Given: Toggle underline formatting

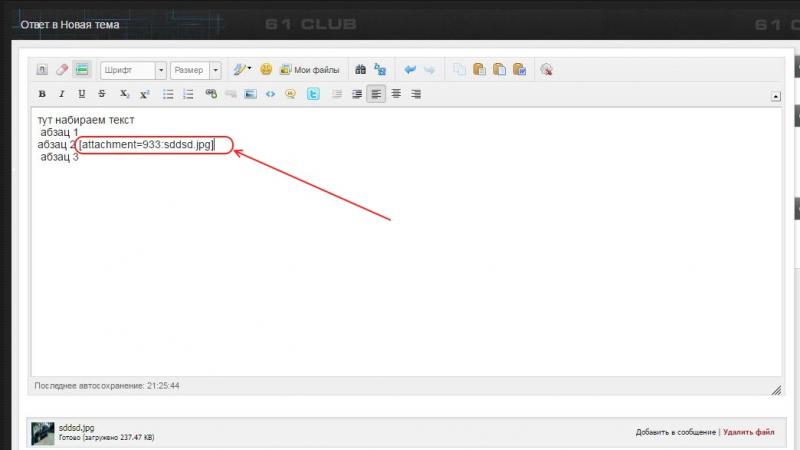Looking at the screenshot, I should point(81,94).
